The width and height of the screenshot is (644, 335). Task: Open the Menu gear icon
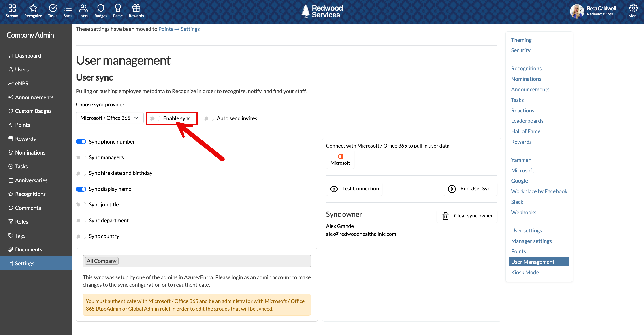(633, 8)
